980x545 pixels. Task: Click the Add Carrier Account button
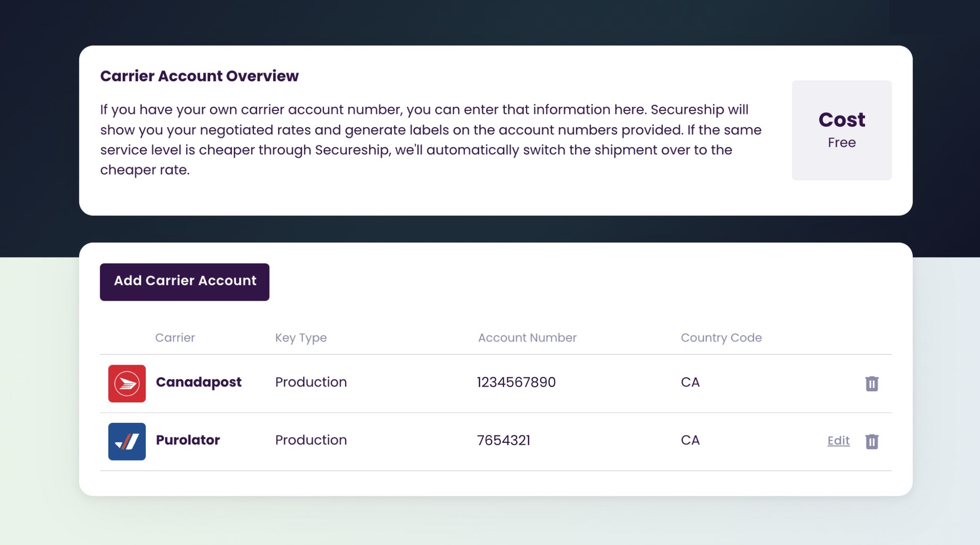pyautogui.click(x=184, y=281)
